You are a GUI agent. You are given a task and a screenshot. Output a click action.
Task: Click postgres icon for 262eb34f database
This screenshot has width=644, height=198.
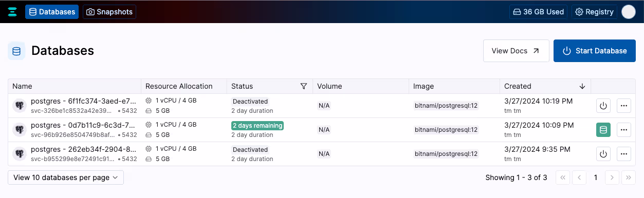pyautogui.click(x=20, y=154)
